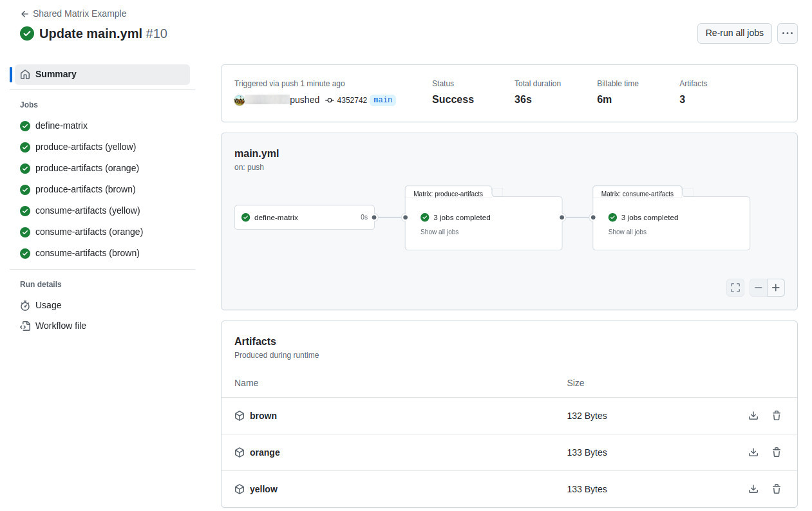
Task: Open the consume-artifacts (brown) job
Action: [x=87, y=253]
